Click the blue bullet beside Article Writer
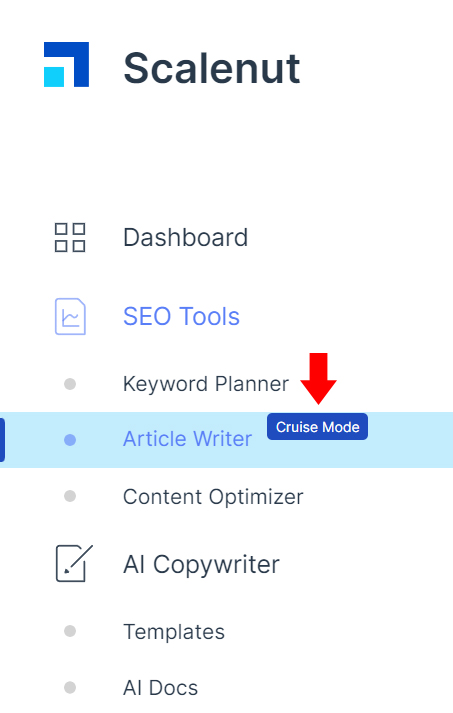453x713 pixels. pyautogui.click(x=70, y=440)
